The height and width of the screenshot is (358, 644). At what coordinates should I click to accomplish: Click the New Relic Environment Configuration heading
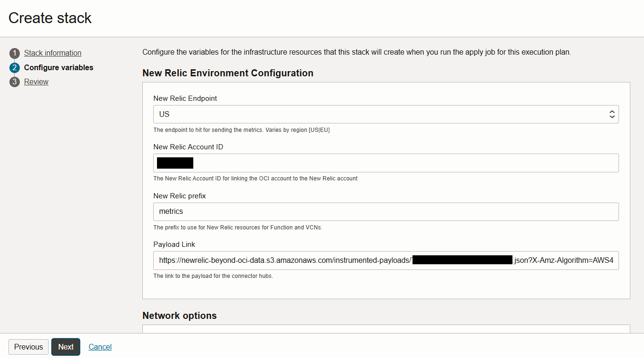pos(228,73)
